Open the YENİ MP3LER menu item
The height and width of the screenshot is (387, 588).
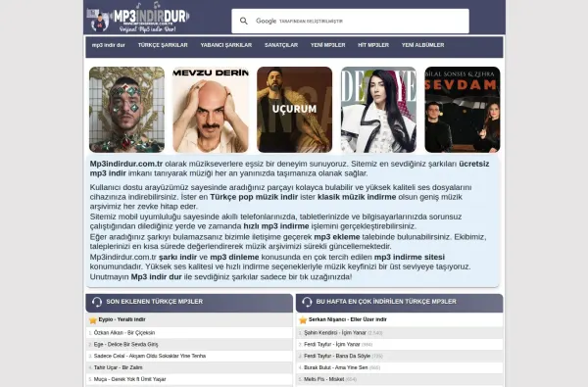(327, 45)
